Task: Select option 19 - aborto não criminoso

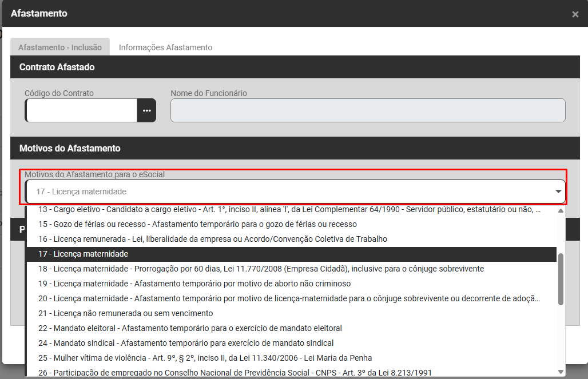Action: coord(194,284)
